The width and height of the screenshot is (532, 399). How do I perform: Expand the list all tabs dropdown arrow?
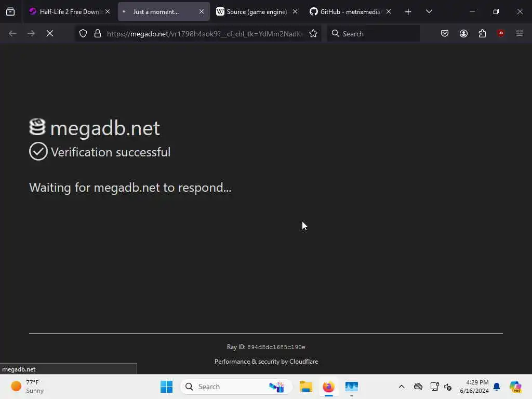[x=429, y=11]
